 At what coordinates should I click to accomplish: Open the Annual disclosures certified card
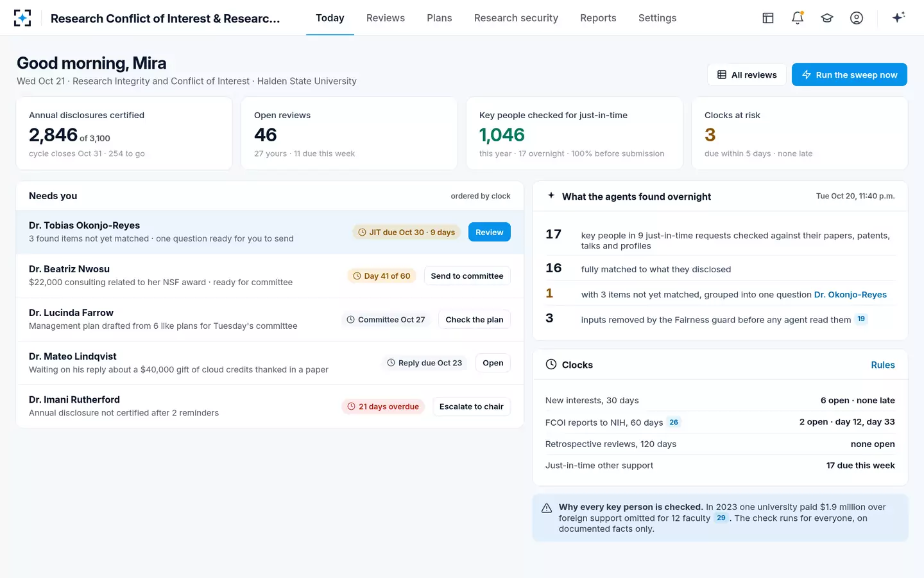coord(124,134)
